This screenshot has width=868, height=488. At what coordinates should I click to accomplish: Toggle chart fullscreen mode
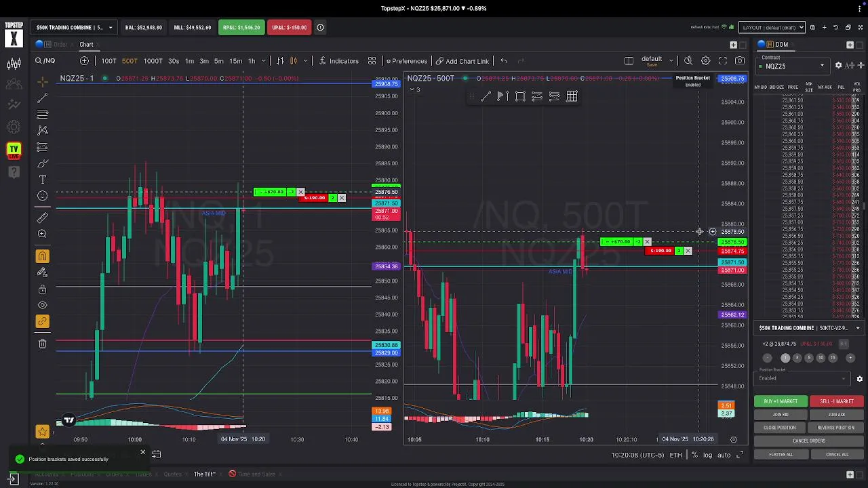pyautogui.click(x=723, y=61)
